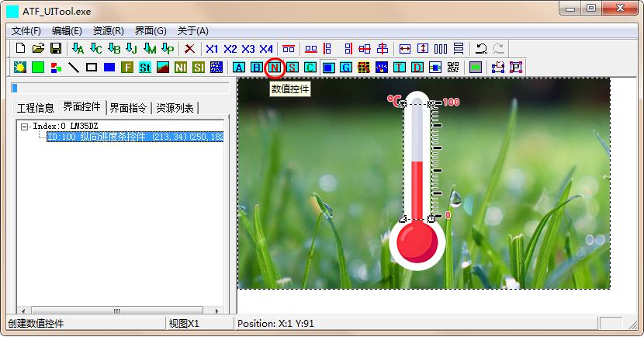Align controls to top edge

(289, 48)
